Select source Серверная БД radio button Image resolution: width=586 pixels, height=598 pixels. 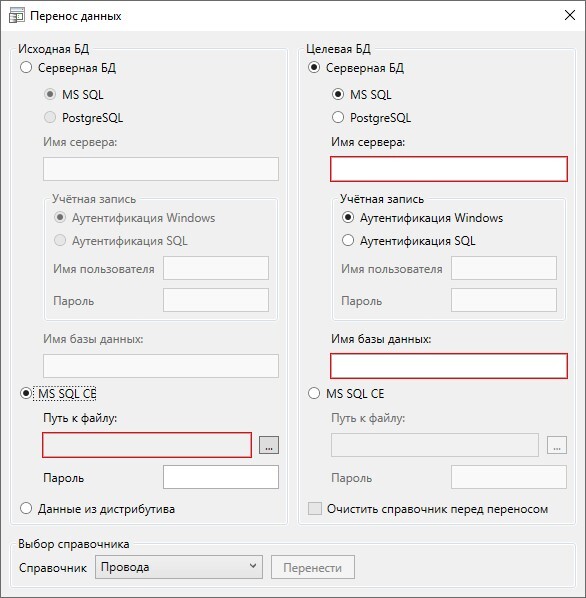click(x=26, y=68)
